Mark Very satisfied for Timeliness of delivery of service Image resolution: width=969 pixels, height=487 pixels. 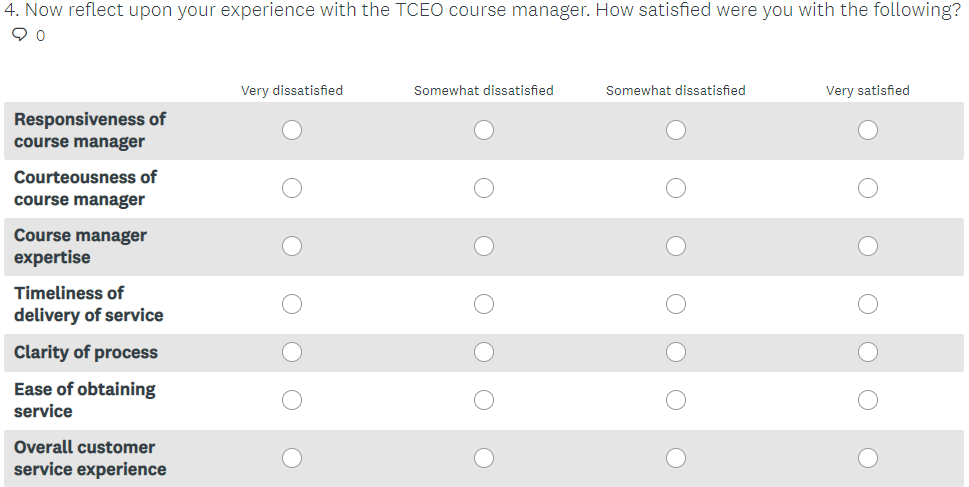tap(868, 304)
